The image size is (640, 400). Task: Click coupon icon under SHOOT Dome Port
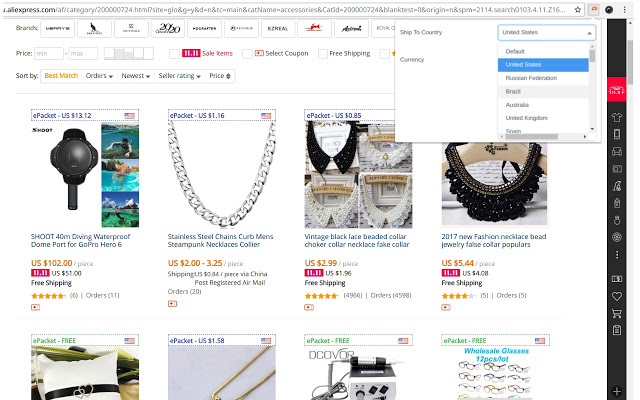(36, 307)
